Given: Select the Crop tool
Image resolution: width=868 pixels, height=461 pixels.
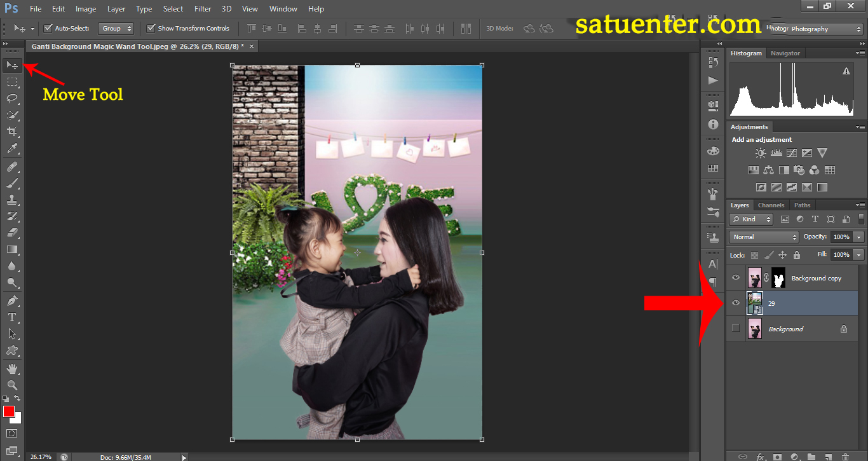Looking at the screenshot, I should click(x=12, y=132).
